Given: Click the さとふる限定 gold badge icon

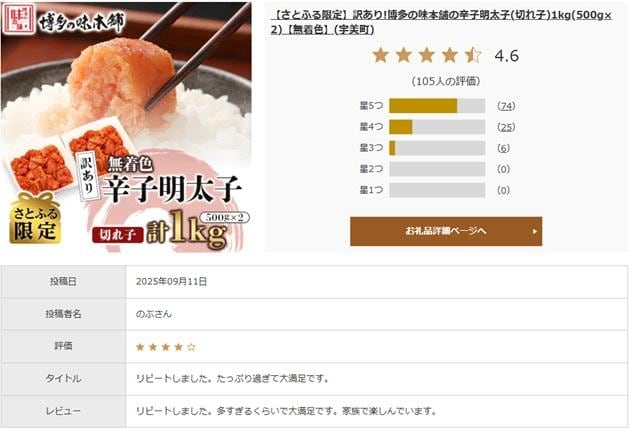Looking at the screenshot, I should coord(35,219).
